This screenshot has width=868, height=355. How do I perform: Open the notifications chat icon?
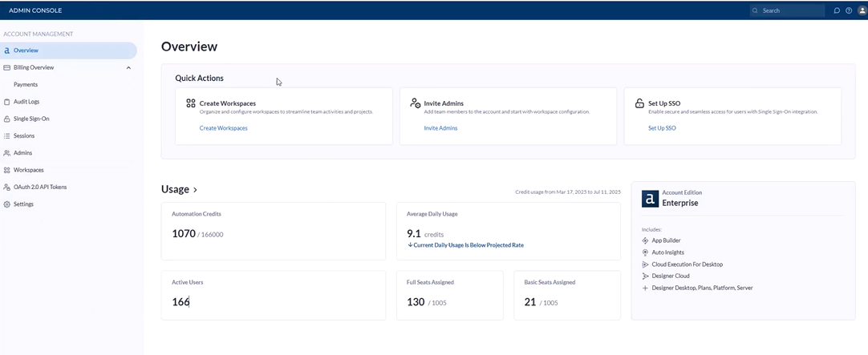pos(837,10)
